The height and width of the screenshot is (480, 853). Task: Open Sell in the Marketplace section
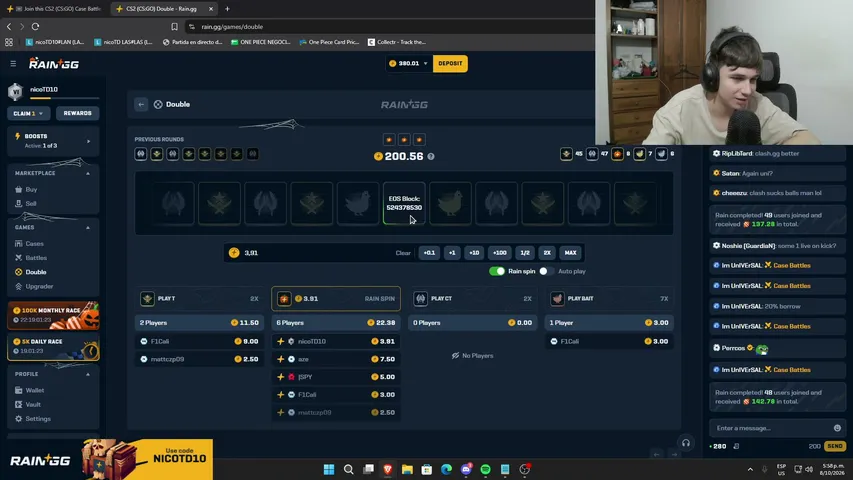click(x=30, y=204)
